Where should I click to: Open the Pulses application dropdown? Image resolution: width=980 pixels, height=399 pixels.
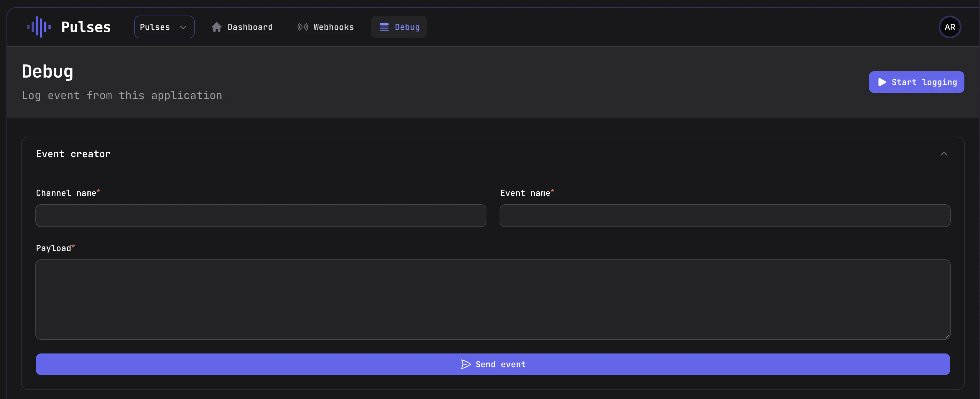[164, 27]
